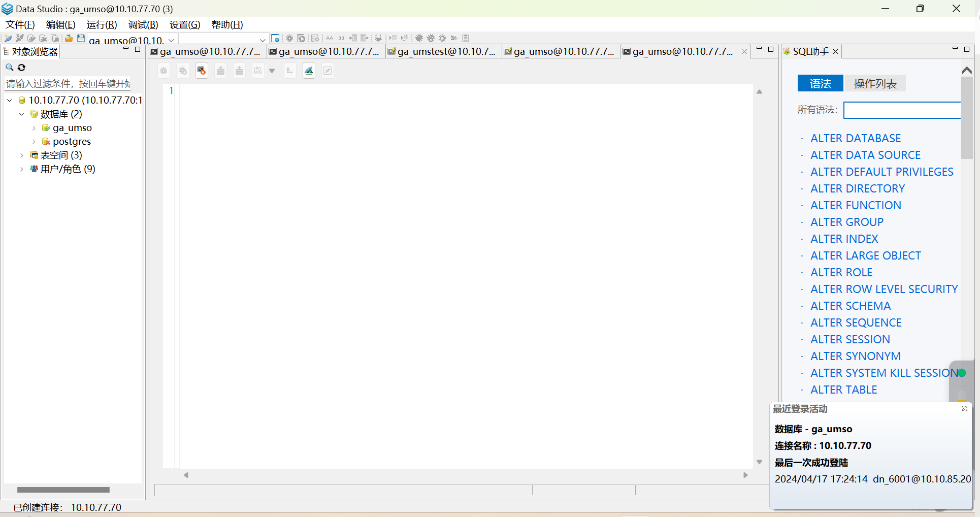Click the ALTER ROLE syntax link
The height and width of the screenshot is (517, 980).
(x=841, y=272)
